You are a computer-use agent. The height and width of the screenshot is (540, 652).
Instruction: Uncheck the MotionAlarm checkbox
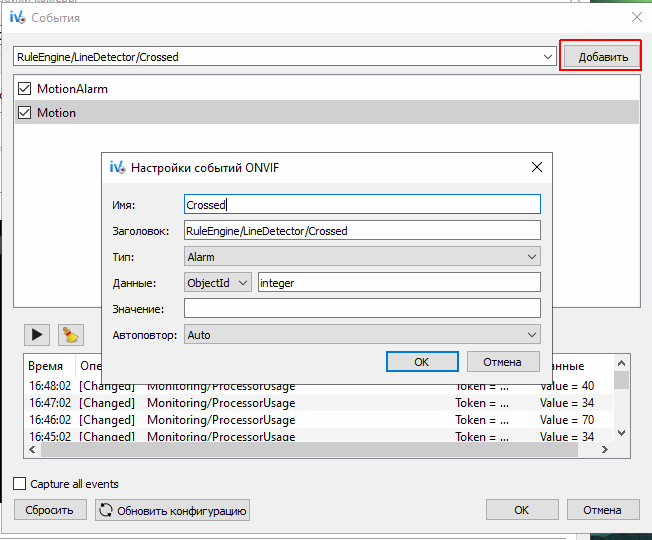click(25, 89)
